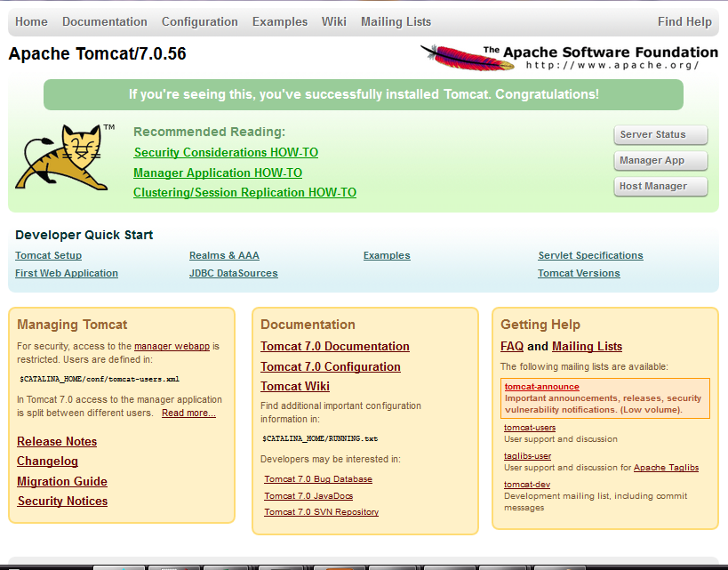Click the Getting Help heading
The width and height of the screenshot is (728, 570).
(540, 325)
